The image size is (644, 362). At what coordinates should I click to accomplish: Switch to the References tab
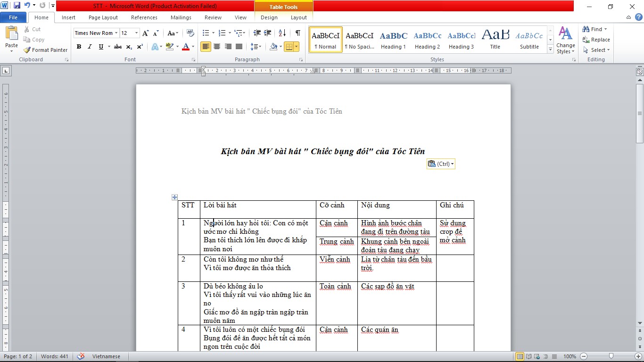coord(144,17)
